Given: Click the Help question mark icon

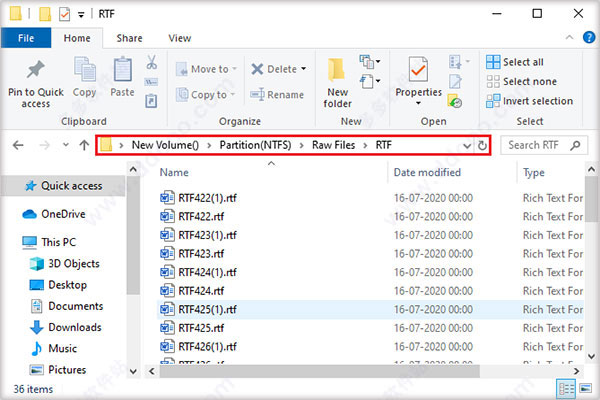Looking at the screenshot, I should pos(589,38).
